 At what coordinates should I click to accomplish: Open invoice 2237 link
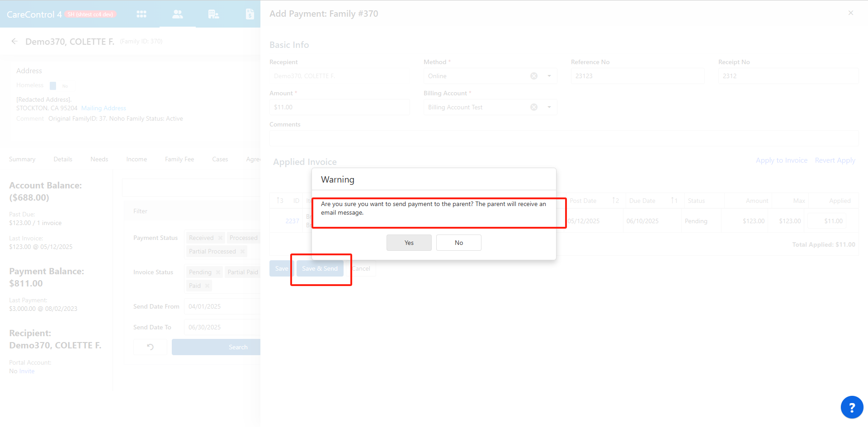[292, 221]
